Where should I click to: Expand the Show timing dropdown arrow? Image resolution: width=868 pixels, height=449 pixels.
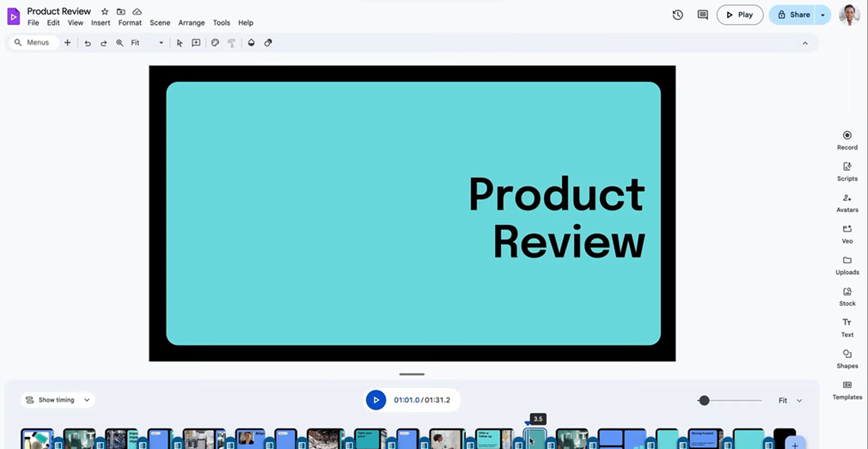point(87,400)
